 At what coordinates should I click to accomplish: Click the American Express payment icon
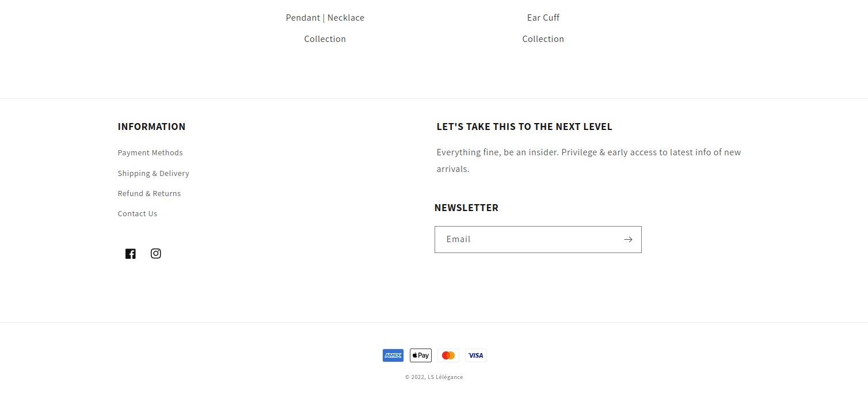393,355
